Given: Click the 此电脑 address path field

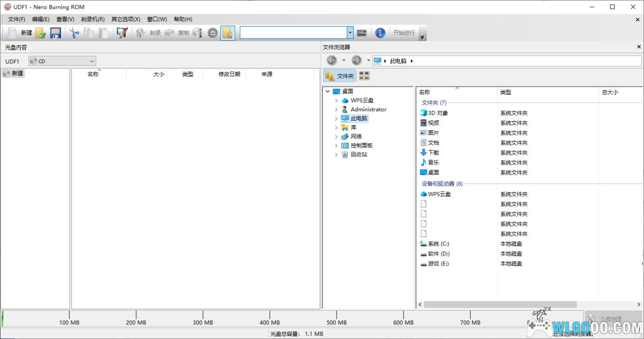Looking at the screenshot, I should (x=507, y=61).
